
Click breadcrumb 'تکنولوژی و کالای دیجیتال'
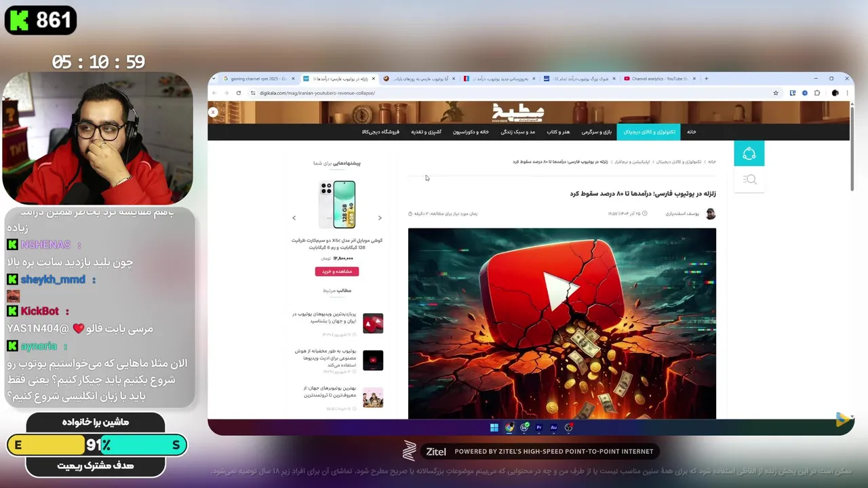click(x=679, y=162)
